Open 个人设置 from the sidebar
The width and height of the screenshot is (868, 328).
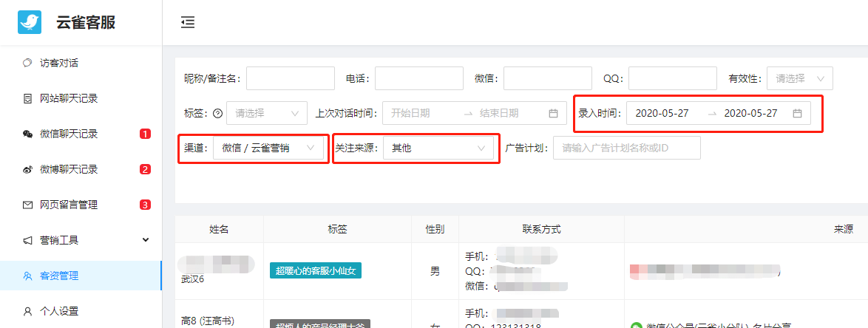point(59,311)
